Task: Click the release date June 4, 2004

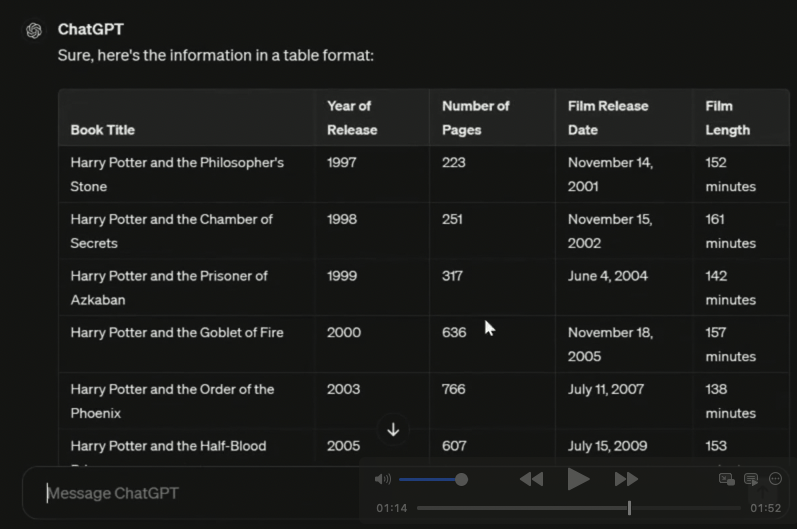Action: 608,276
